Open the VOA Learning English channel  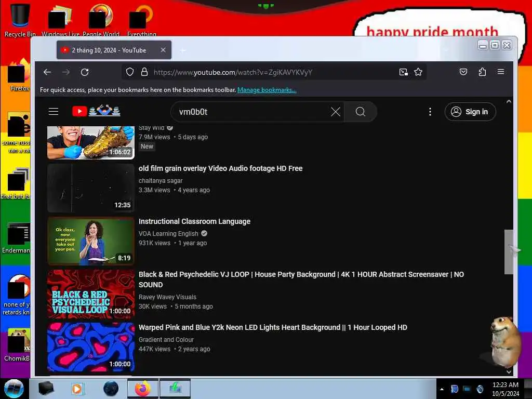[168, 233]
